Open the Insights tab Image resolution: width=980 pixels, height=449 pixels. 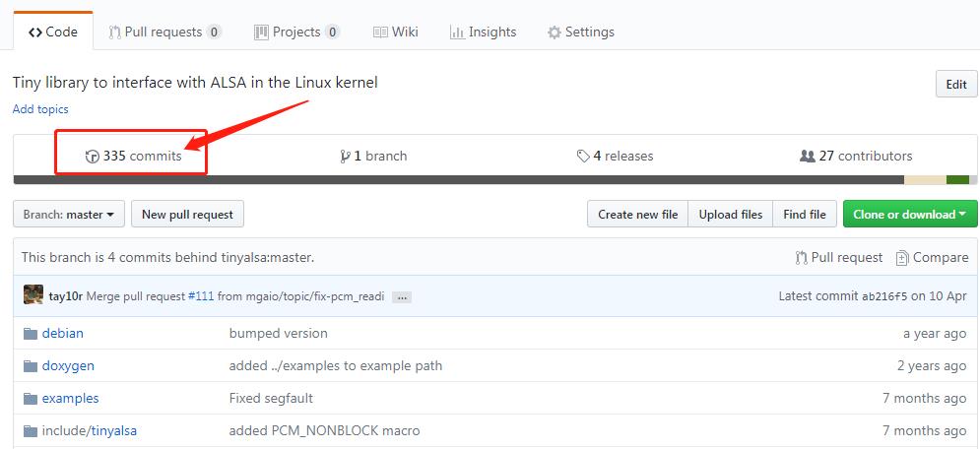coord(483,32)
